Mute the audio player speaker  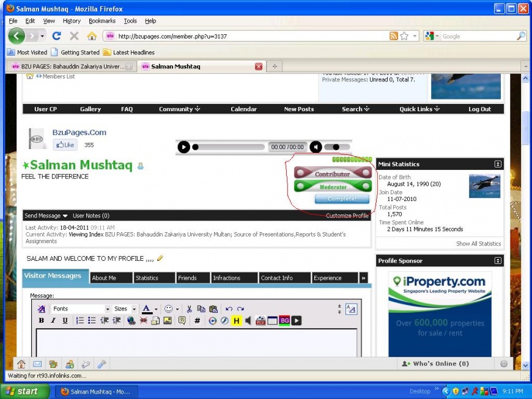[x=316, y=147]
